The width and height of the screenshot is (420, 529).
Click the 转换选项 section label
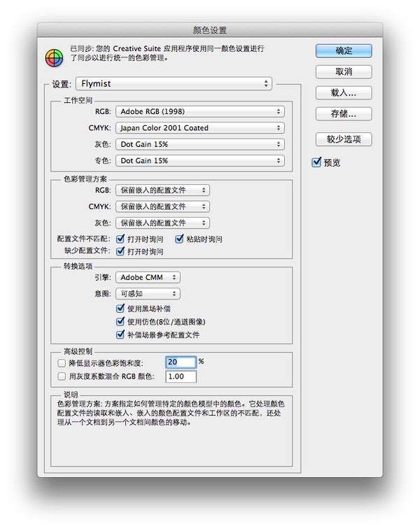[x=78, y=266]
